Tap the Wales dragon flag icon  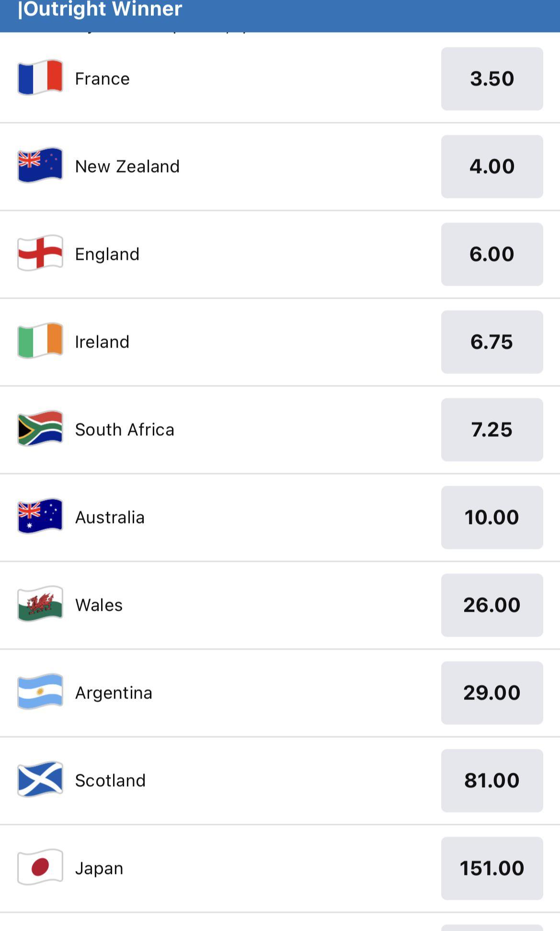(40, 604)
